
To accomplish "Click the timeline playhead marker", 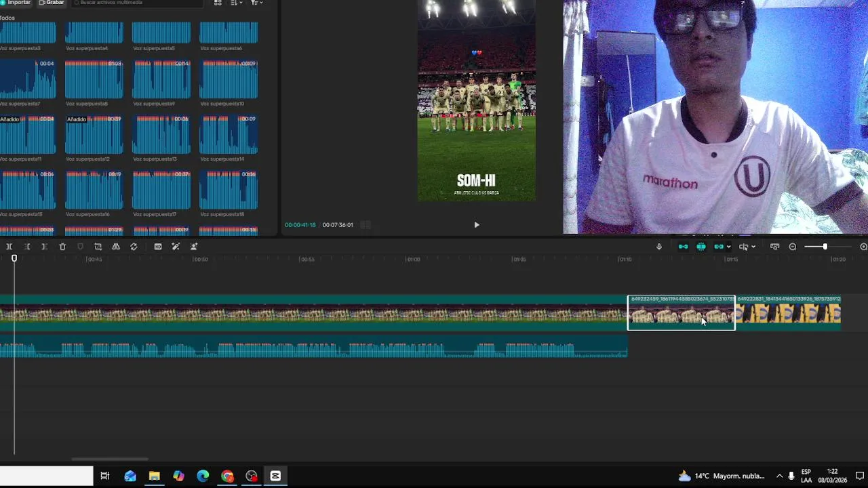I will [14, 258].
